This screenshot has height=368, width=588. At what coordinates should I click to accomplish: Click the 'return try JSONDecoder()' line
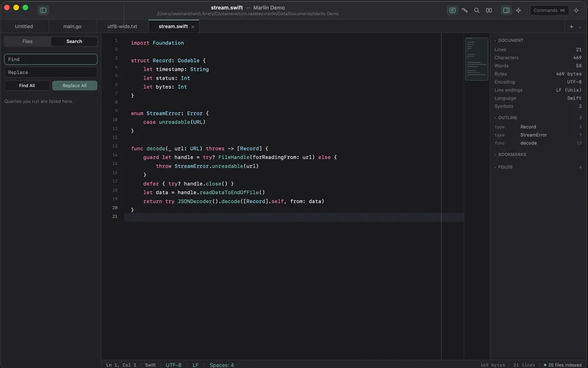click(x=233, y=201)
